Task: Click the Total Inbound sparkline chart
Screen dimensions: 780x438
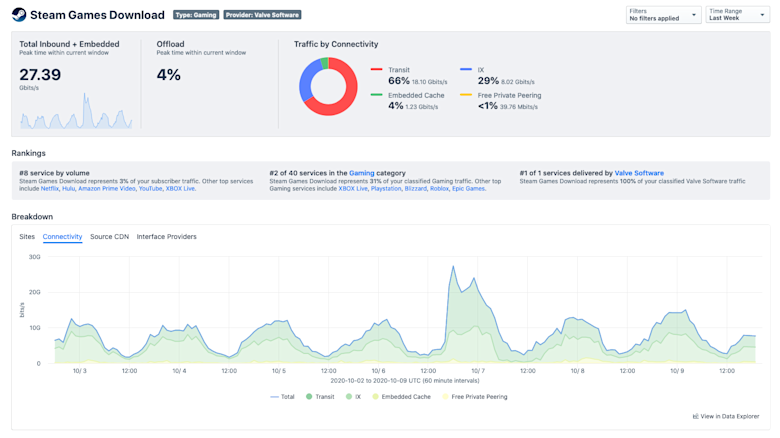Action: [x=76, y=111]
